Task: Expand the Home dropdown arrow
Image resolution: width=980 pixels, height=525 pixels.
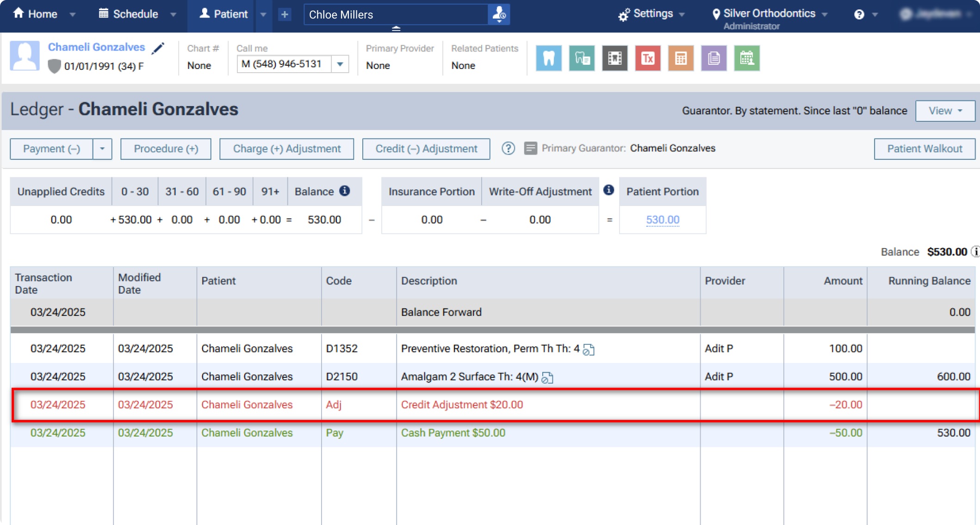Action: [73, 14]
